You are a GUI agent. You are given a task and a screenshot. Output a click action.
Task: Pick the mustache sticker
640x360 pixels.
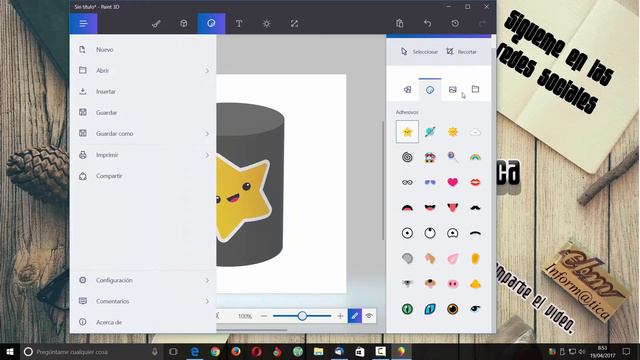(x=476, y=208)
